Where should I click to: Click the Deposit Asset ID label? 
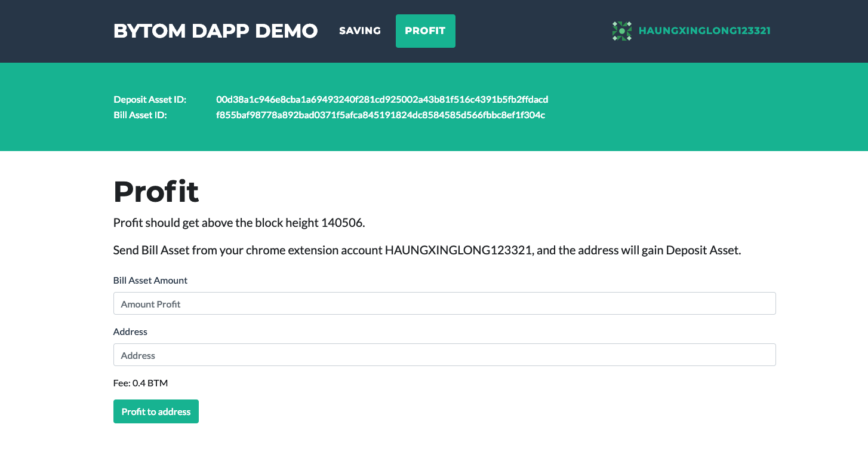coord(150,99)
